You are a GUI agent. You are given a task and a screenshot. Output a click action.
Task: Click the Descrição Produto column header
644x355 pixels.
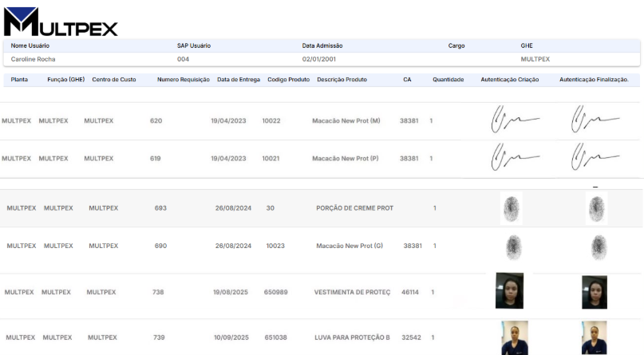coord(342,80)
